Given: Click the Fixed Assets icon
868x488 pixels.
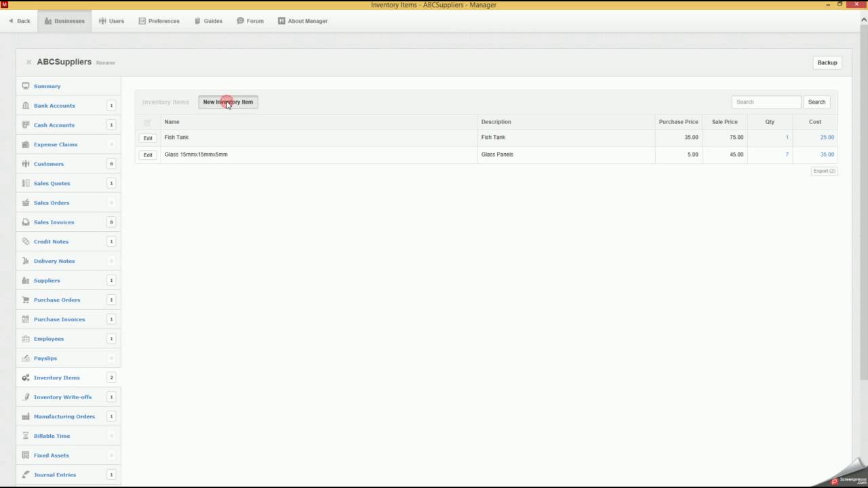Looking at the screenshot, I should click(x=26, y=455).
